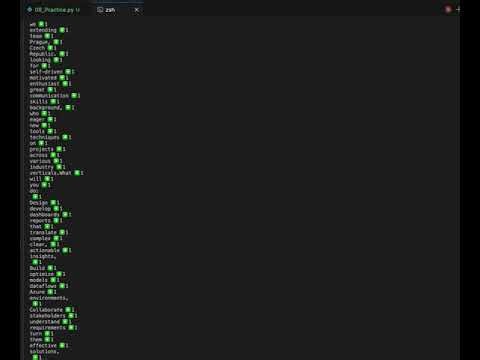Click the "insights," output line
This screenshot has height=360, width=480.
click(x=43, y=256)
